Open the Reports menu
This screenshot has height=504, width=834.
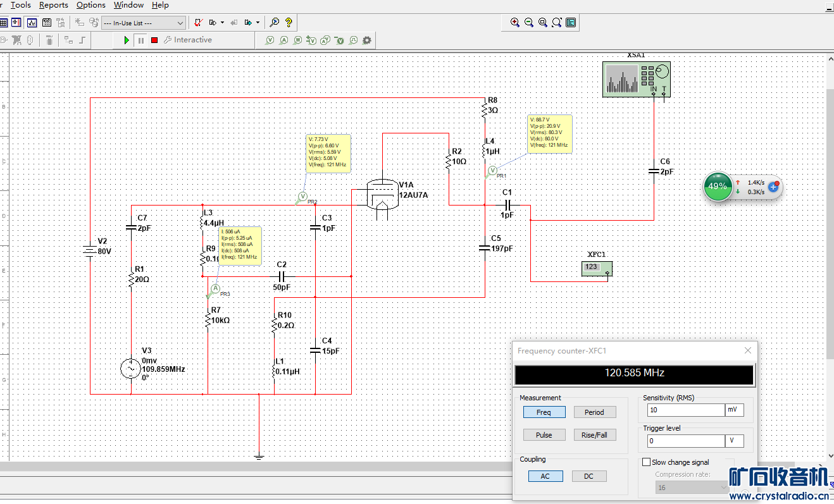(53, 5)
